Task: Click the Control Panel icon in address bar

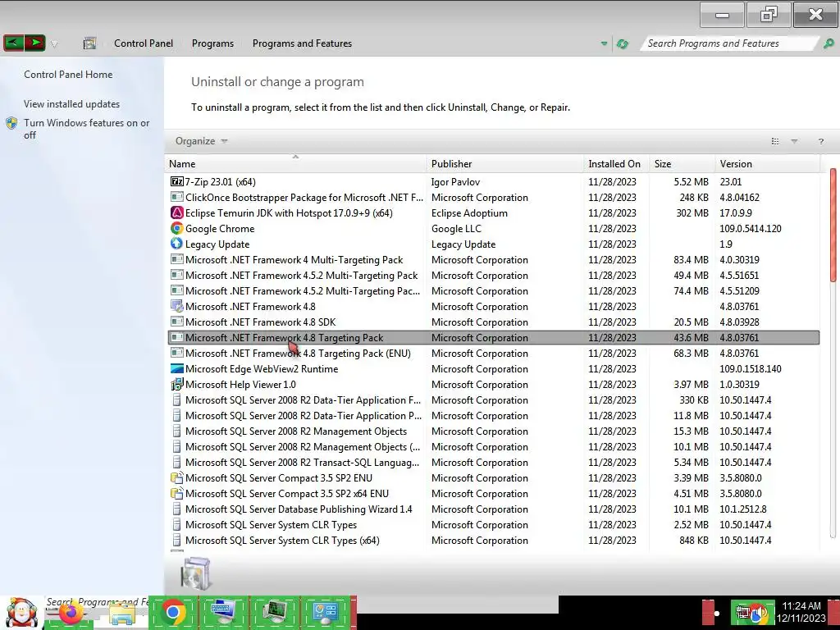Action: click(x=89, y=43)
